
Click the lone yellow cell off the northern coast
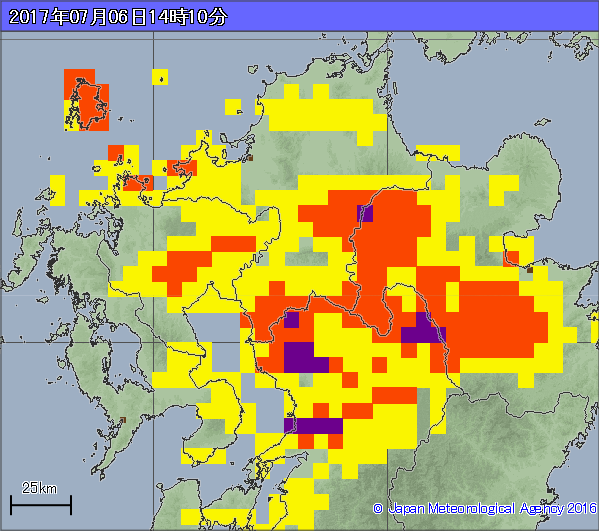click(x=233, y=107)
